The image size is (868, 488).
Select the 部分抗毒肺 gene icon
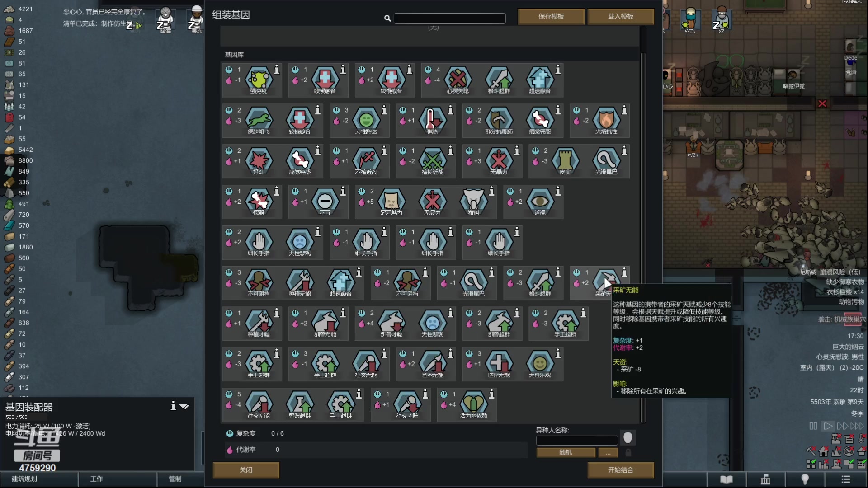tap(499, 120)
